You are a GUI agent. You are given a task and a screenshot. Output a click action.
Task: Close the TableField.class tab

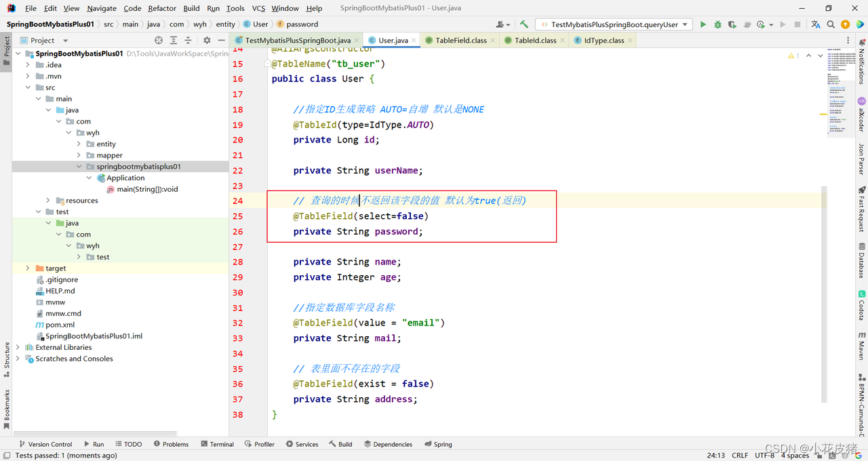493,41
